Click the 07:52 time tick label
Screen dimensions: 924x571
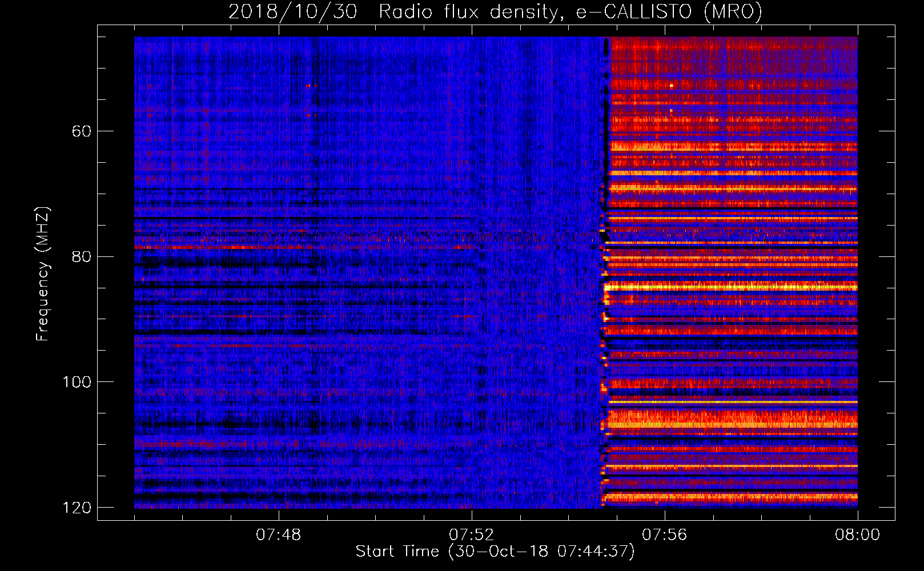pyautogui.click(x=472, y=535)
